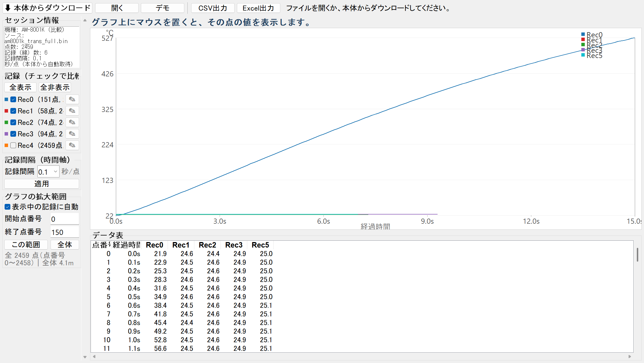The height and width of the screenshot is (363, 644).
Task: Uncheck the Rec0 record checkbox
Action: pyautogui.click(x=13, y=99)
